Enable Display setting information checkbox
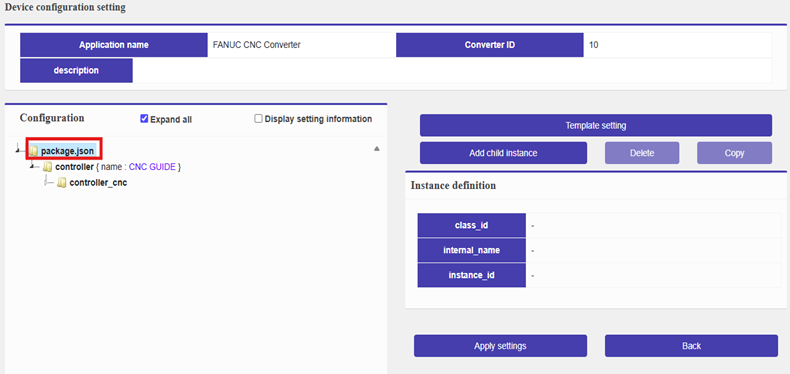Image resolution: width=790 pixels, height=374 pixels. [x=258, y=119]
